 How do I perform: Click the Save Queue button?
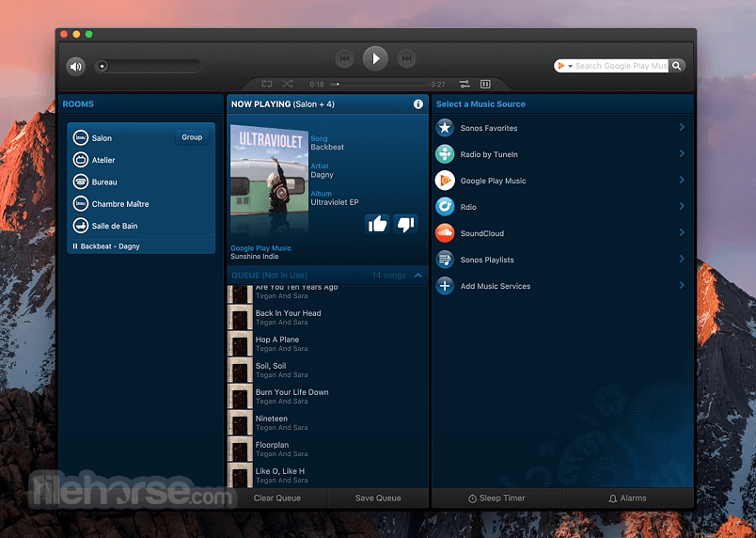378,498
